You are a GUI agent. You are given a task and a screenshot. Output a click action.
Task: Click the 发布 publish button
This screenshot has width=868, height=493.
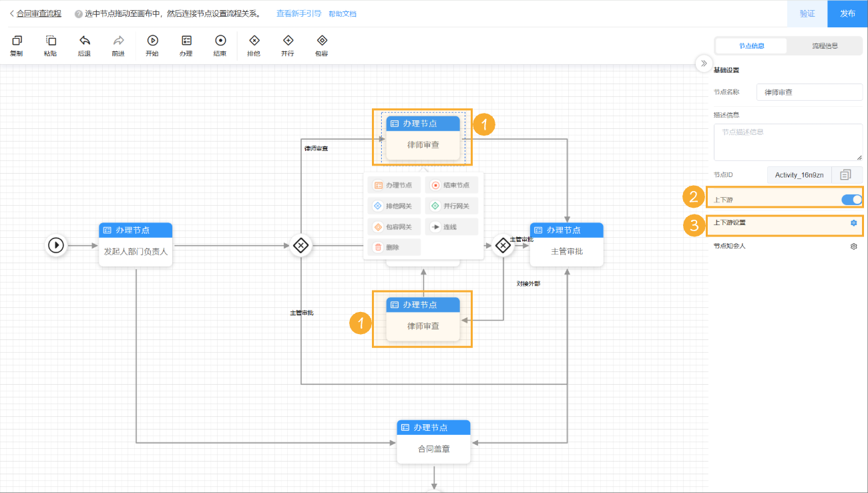click(x=847, y=13)
